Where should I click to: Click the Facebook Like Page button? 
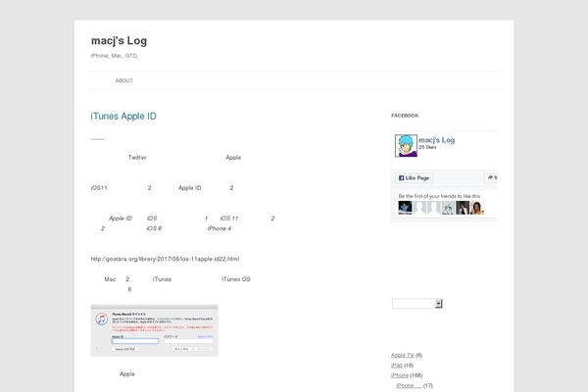click(414, 177)
